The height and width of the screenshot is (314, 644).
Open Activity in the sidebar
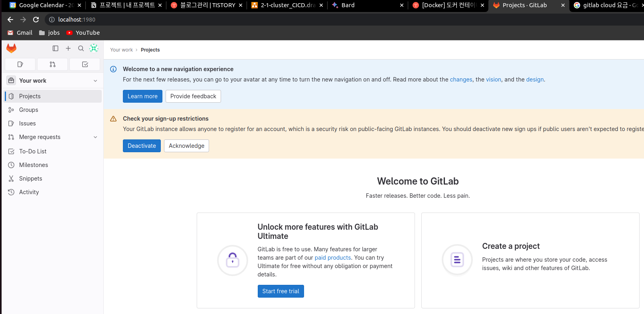(x=53, y=192)
